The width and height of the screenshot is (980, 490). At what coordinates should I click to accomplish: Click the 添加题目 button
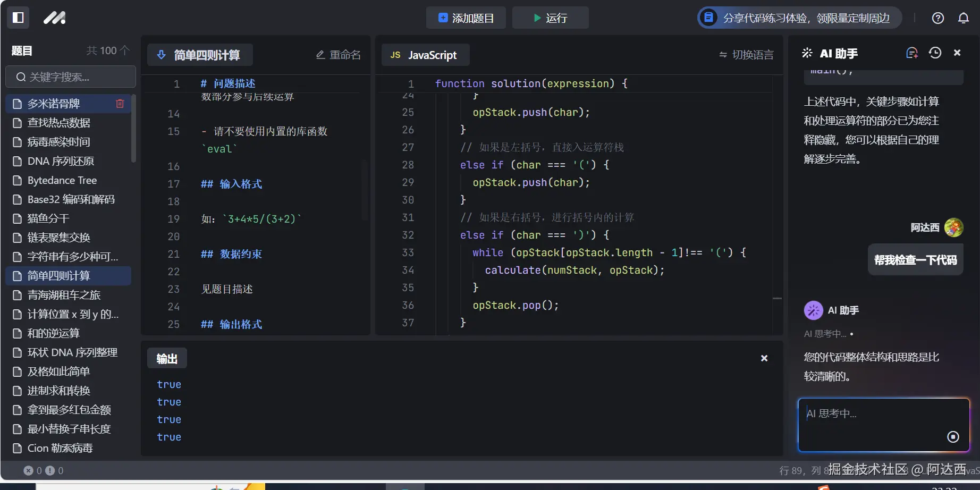[466, 18]
